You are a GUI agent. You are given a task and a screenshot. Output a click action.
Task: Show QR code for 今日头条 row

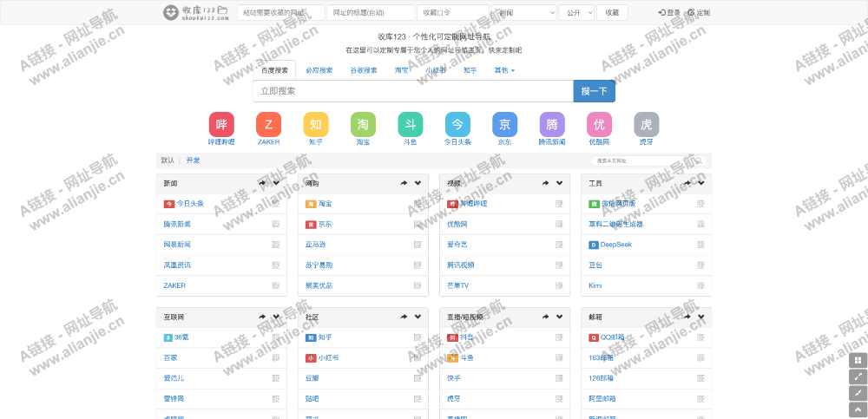[x=276, y=204]
